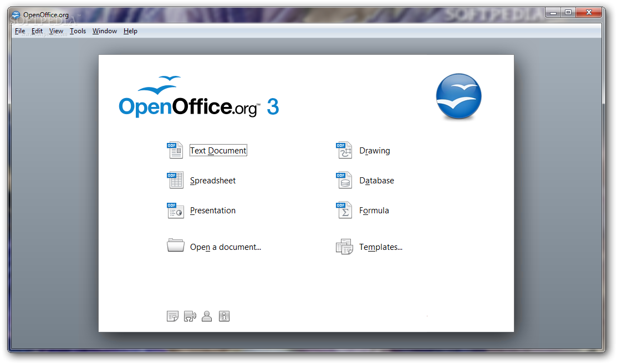This screenshot has height=364, width=617.
Task: Create a new Database
Action: click(376, 181)
